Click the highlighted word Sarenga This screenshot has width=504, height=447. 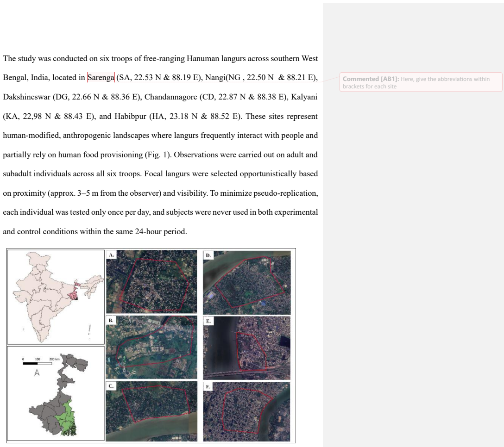[x=101, y=78]
